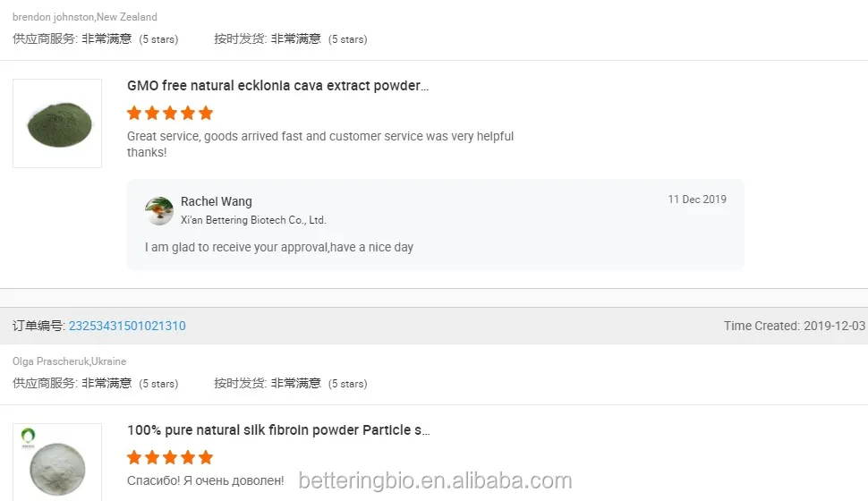Click the fifth star of the ecklonia review
This screenshot has height=501, width=868.
click(206, 113)
